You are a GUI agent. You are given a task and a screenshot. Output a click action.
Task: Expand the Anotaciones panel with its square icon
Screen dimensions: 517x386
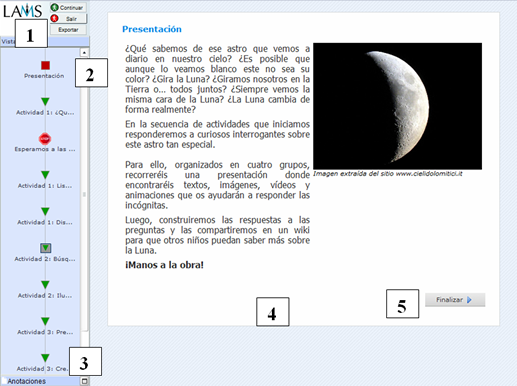click(84, 381)
